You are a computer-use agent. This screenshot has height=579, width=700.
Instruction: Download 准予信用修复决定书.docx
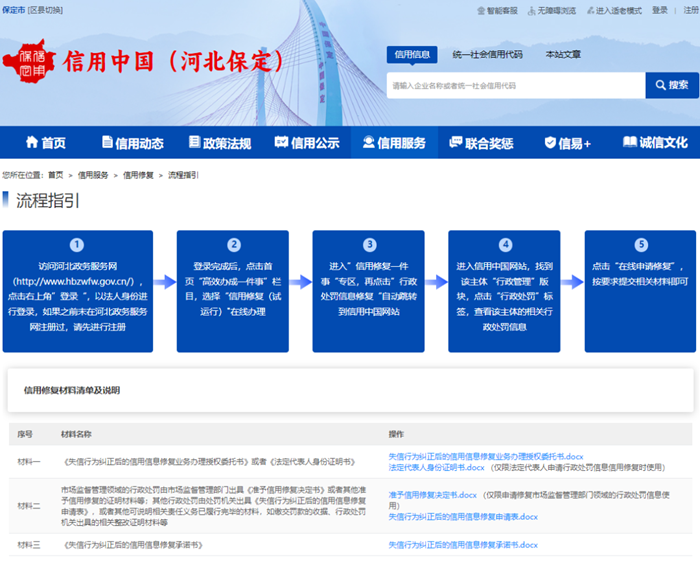(432, 495)
